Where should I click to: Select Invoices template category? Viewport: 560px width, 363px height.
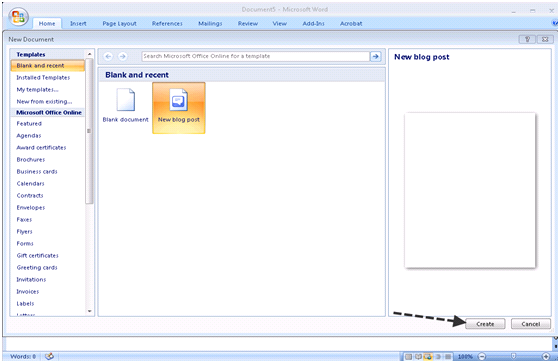tap(28, 292)
